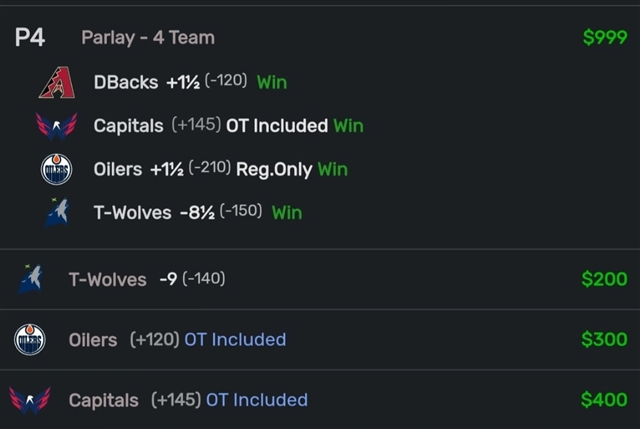The image size is (640, 429).
Task: Open the DBacks +1½ parlay leg
Action: tap(190, 82)
